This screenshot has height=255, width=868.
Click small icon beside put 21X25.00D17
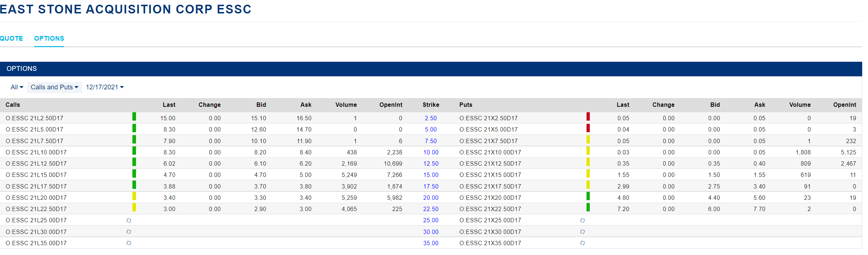coord(583,220)
